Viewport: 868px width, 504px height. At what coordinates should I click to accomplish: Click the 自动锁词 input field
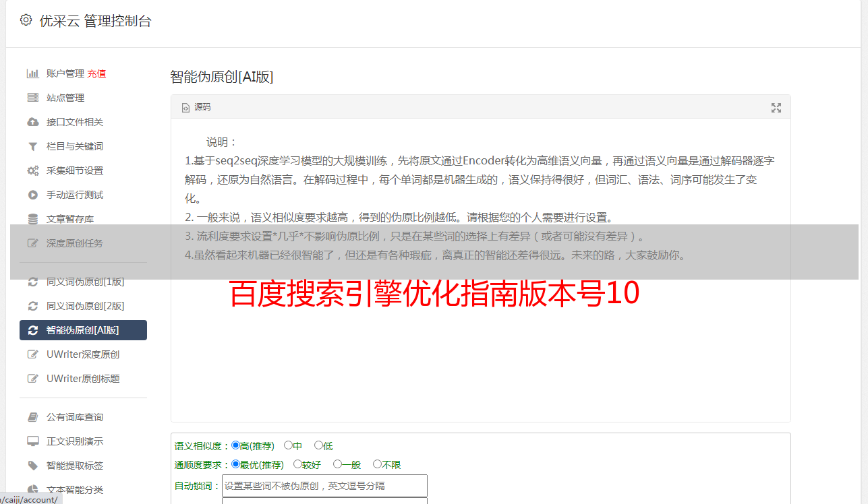324,486
